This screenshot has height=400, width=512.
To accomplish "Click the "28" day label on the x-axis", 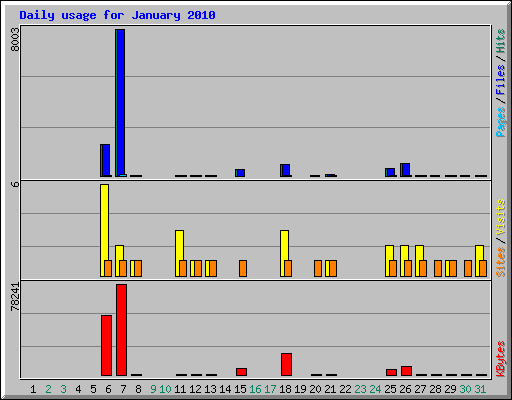I will click(x=435, y=389).
